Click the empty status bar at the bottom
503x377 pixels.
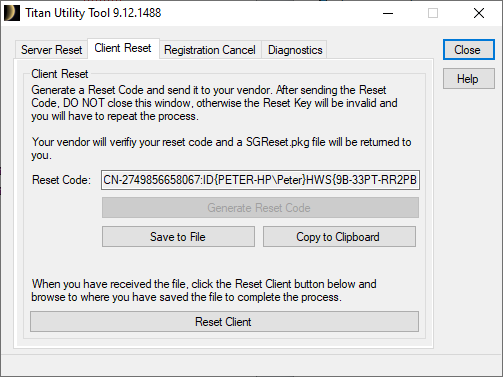click(x=251, y=365)
